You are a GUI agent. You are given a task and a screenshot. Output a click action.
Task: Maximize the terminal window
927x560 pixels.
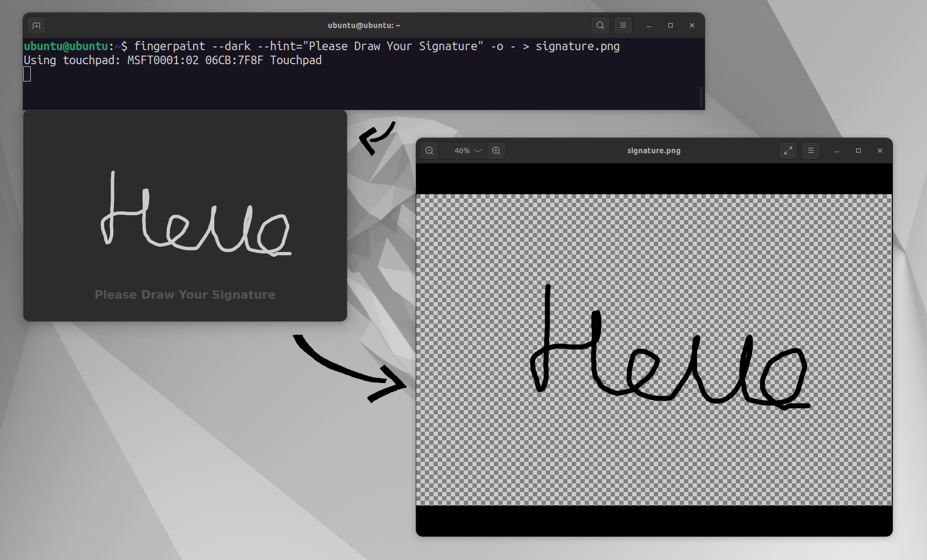[x=671, y=25]
